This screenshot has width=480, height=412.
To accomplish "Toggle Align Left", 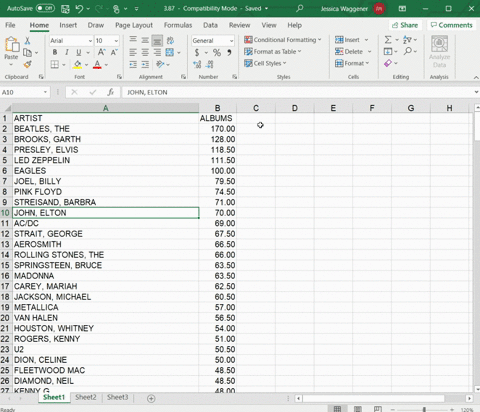I will (x=133, y=52).
